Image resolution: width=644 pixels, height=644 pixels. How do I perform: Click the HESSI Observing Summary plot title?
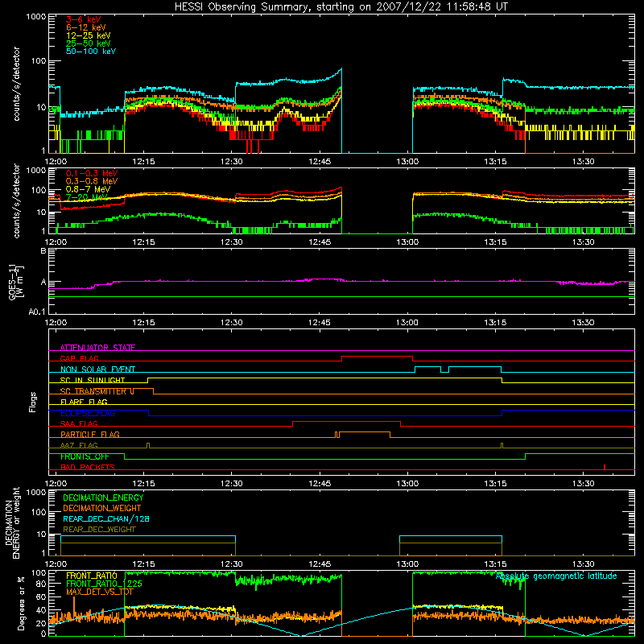(x=341, y=6)
